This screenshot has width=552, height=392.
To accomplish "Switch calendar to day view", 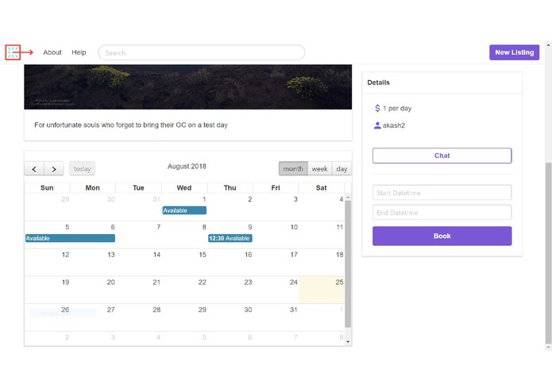I will 342,169.
